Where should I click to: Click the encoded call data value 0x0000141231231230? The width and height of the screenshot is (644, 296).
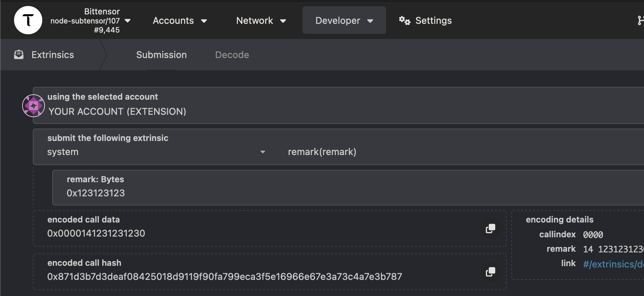tap(96, 233)
